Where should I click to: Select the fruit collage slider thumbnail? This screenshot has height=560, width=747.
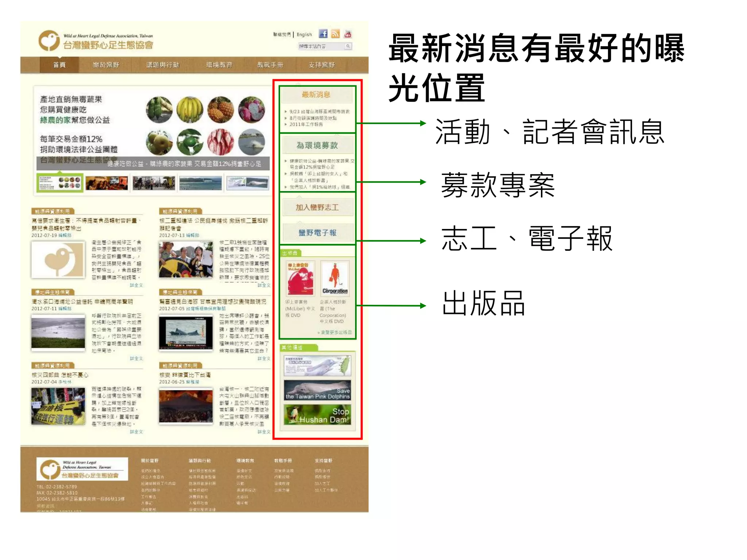(60, 183)
